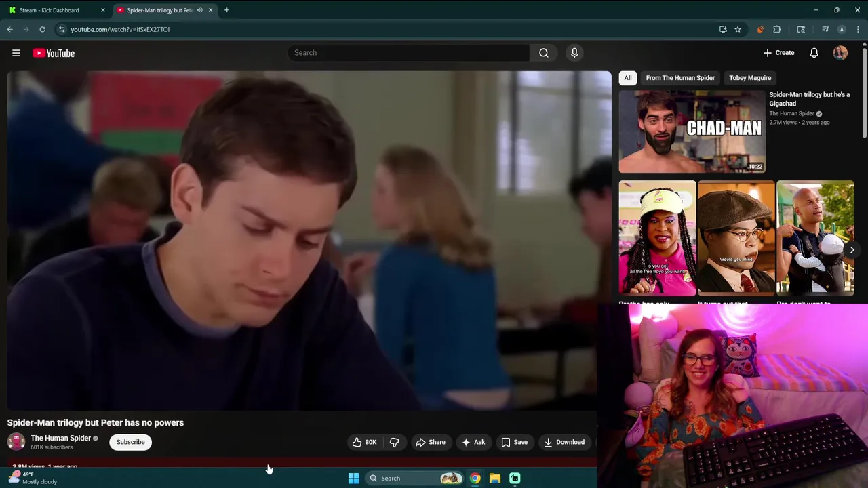Image resolution: width=868 pixels, height=488 pixels.
Task: Click the address bar URL
Action: pyautogui.click(x=120, y=29)
